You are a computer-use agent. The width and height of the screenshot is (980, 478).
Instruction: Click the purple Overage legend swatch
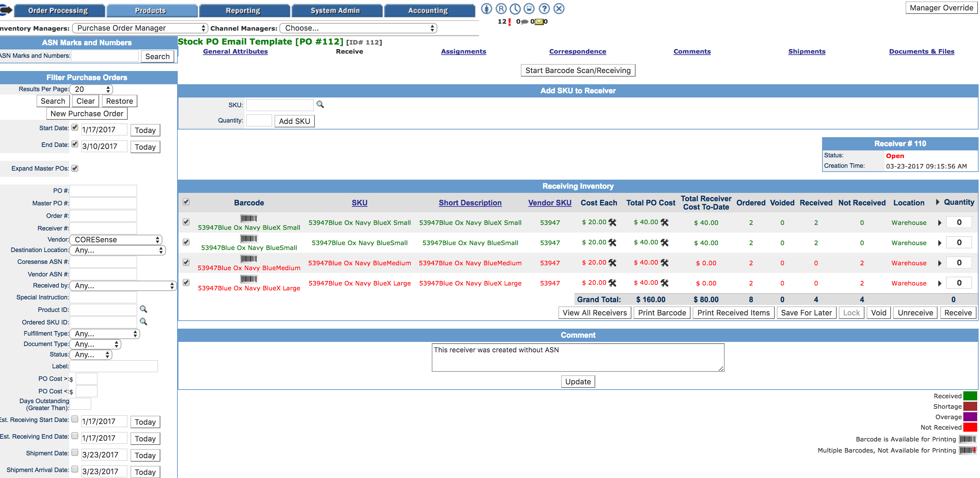click(970, 417)
